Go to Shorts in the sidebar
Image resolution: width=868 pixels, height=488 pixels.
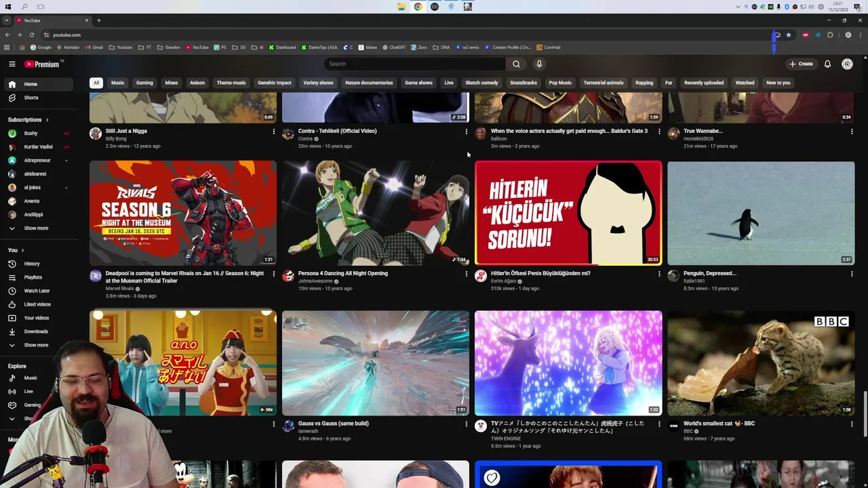37,98
